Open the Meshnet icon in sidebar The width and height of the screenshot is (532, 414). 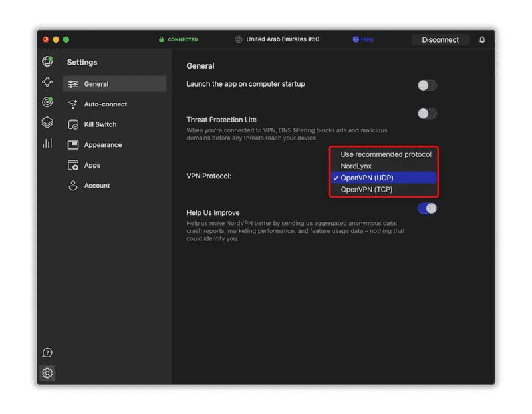[47, 81]
